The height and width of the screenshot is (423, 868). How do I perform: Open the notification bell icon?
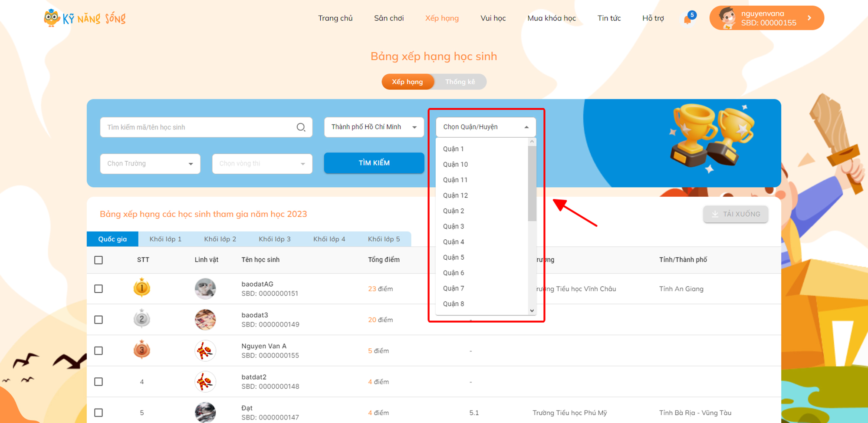tap(687, 19)
